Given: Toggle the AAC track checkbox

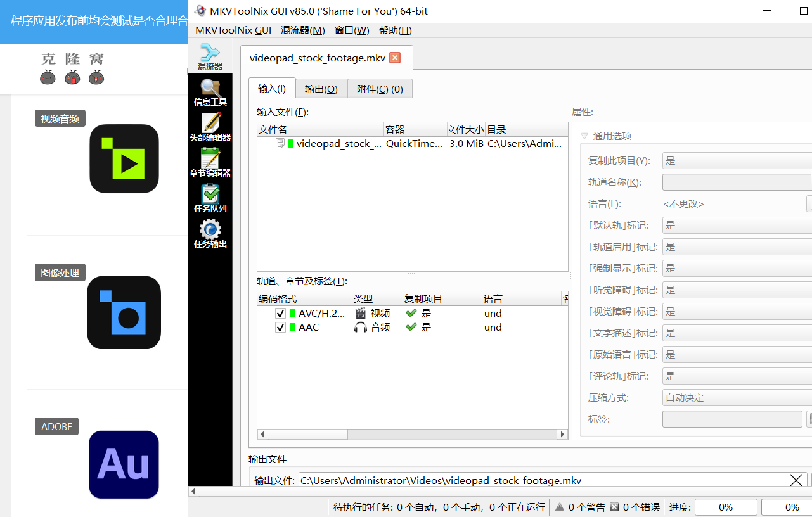Looking at the screenshot, I should 280,328.
